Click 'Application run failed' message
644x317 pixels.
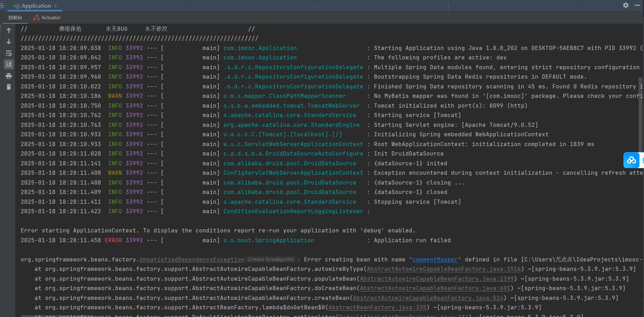pyautogui.click(x=412, y=240)
